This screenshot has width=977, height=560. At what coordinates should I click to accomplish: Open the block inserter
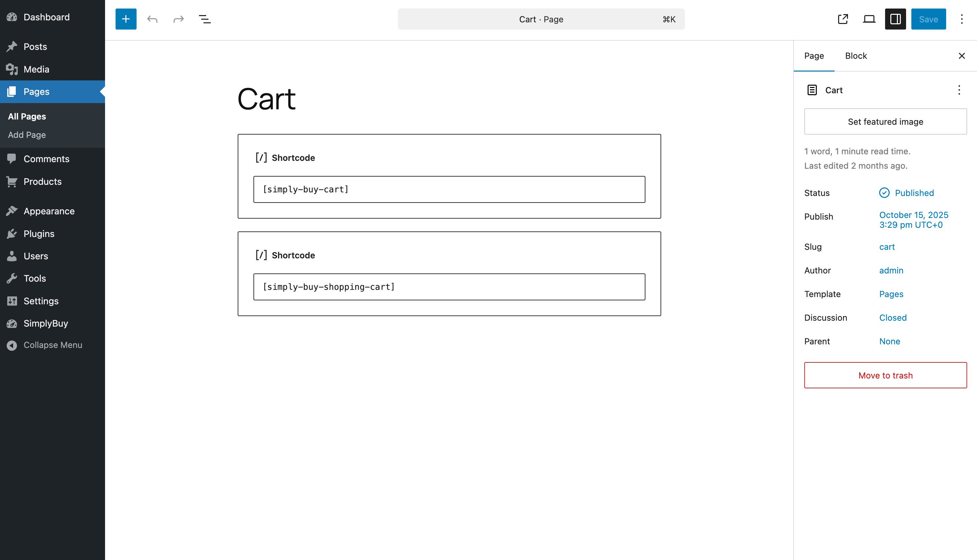click(126, 19)
